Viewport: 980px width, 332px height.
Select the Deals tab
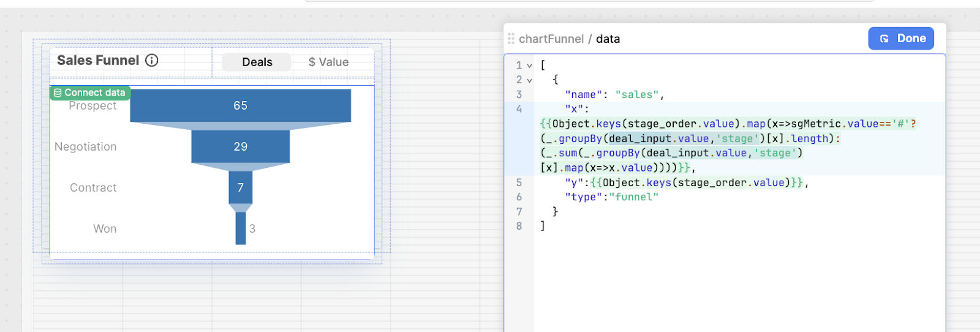[257, 62]
